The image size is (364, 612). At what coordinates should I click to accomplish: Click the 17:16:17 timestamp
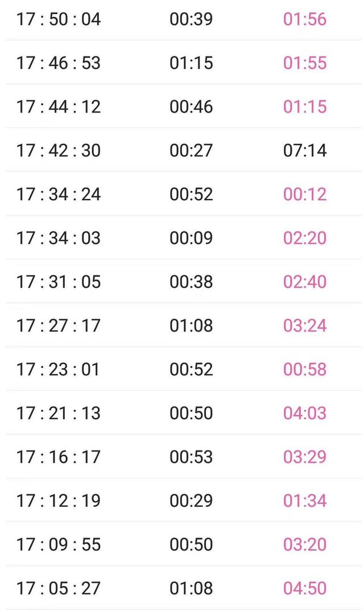(58, 457)
